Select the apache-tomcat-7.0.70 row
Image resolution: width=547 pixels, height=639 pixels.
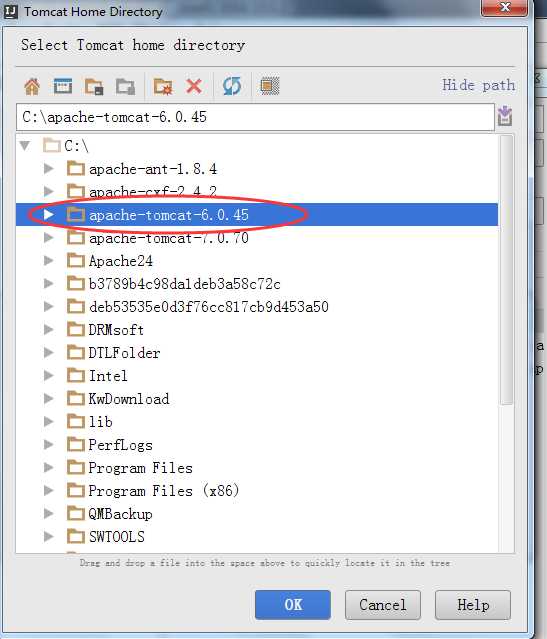pyautogui.click(x=257, y=238)
